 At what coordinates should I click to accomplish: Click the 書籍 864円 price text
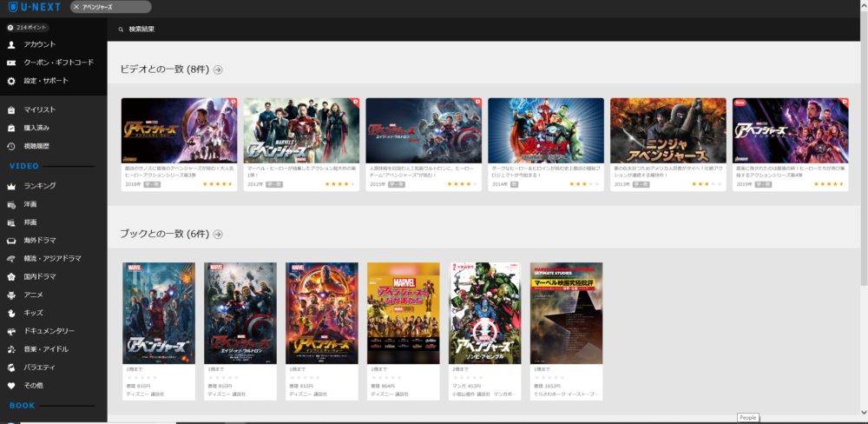click(383, 386)
